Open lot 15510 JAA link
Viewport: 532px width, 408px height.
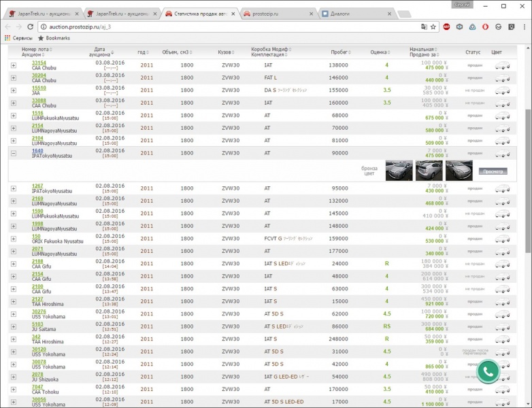(x=39, y=88)
